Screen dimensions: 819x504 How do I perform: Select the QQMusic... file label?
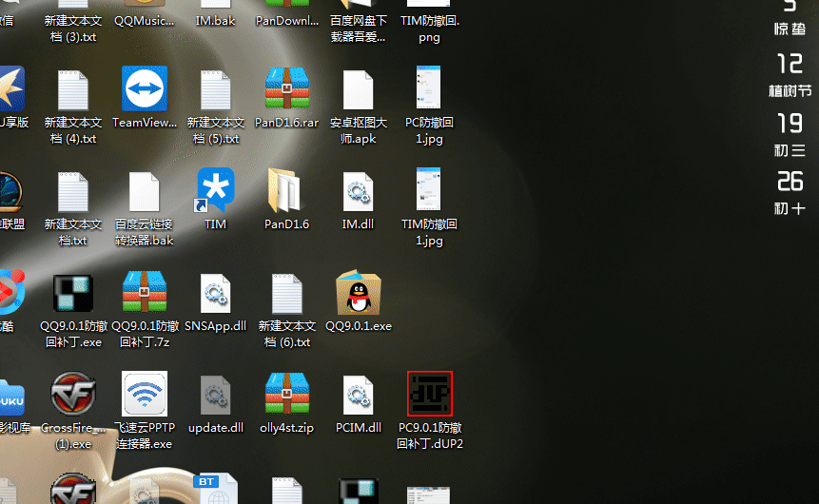click(145, 21)
